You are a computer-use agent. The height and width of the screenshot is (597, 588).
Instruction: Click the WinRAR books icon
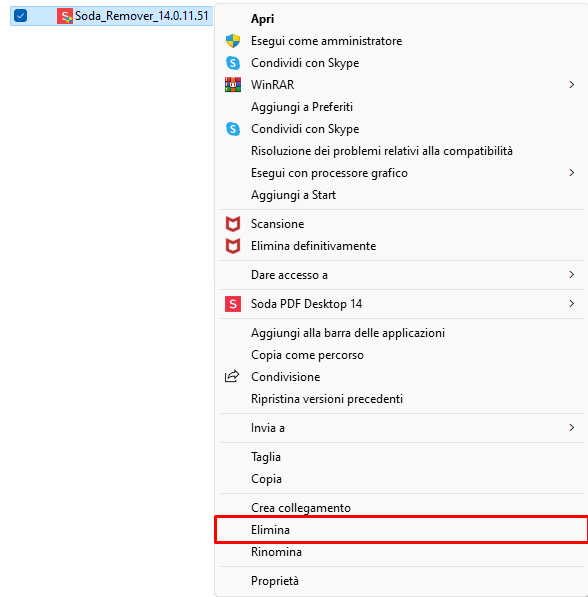[x=233, y=85]
